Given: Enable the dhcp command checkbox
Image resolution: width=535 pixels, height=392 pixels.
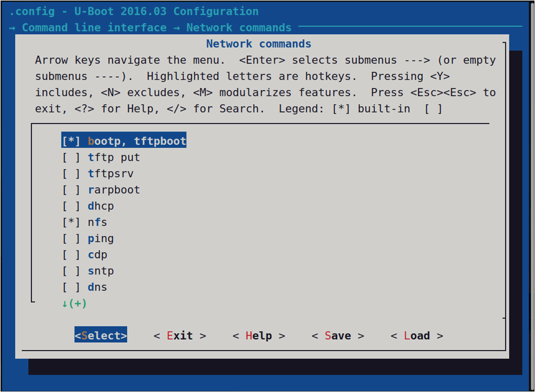Looking at the screenshot, I should coord(71,206).
